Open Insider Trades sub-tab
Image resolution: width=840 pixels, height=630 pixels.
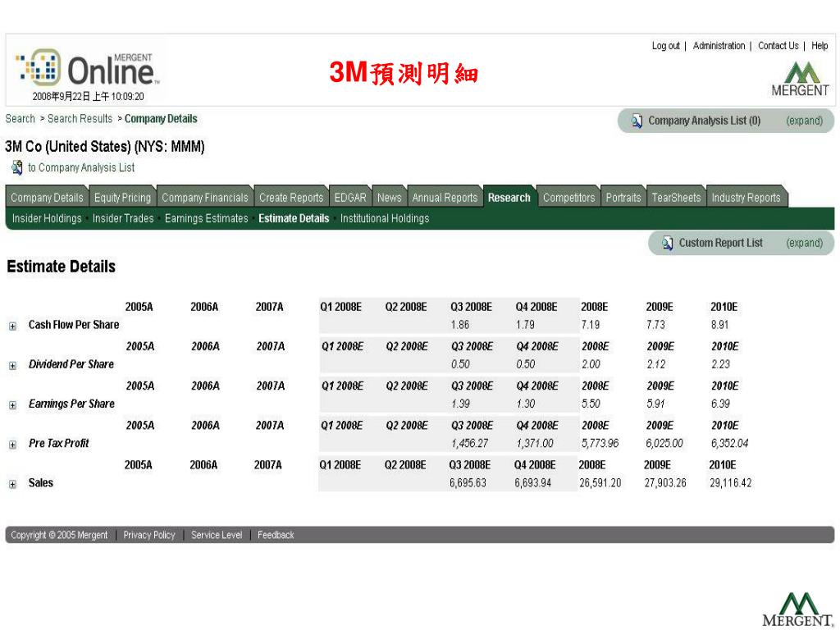pyautogui.click(x=123, y=218)
